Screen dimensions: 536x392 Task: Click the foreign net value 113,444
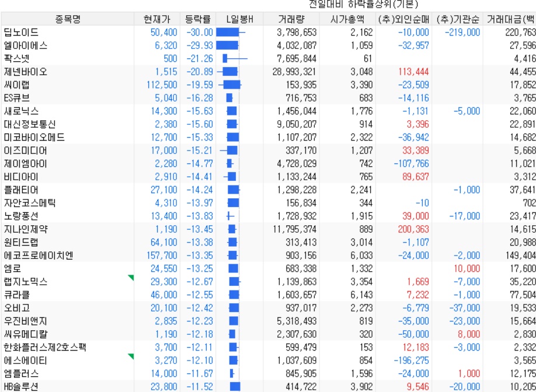click(x=413, y=72)
